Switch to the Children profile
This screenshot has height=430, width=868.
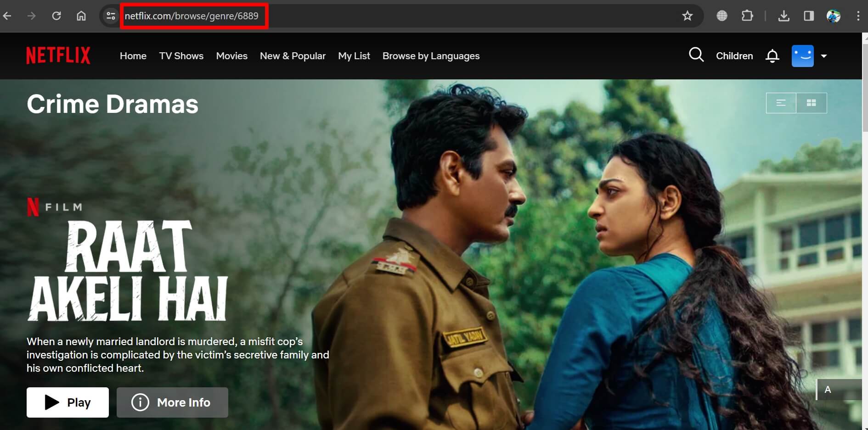click(734, 56)
